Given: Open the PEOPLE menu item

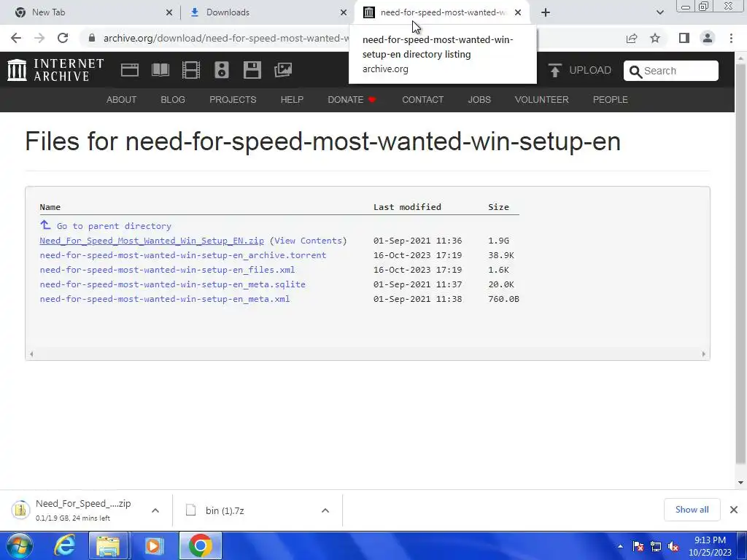Looking at the screenshot, I should click(x=611, y=99).
